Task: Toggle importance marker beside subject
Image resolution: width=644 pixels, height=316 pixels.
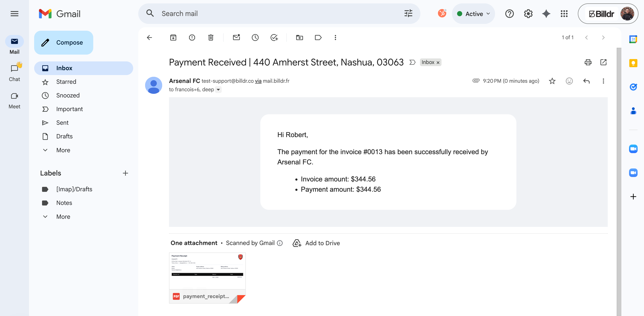Action: click(x=412, y=62)
